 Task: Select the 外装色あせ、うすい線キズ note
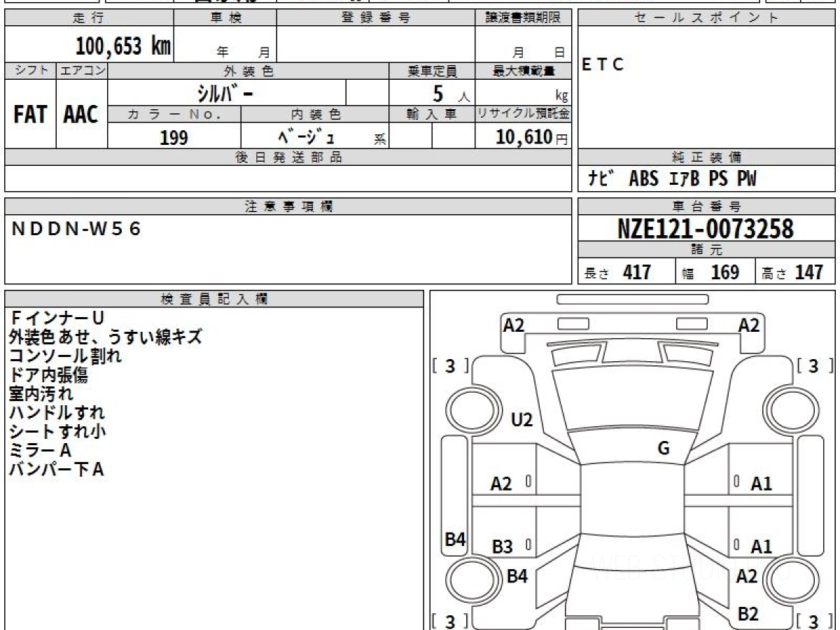106,337
